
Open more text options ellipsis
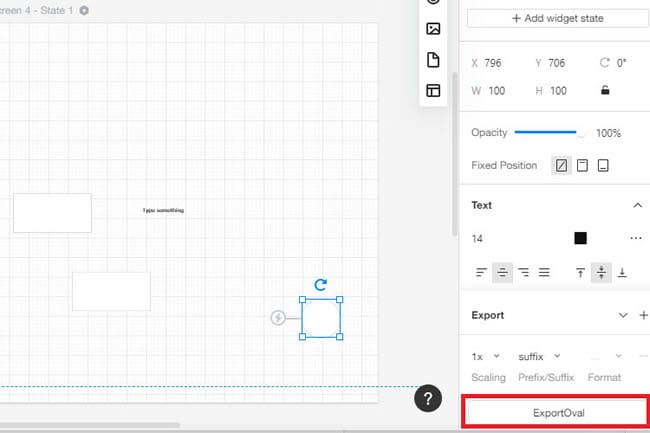click(x=636, y=238)
